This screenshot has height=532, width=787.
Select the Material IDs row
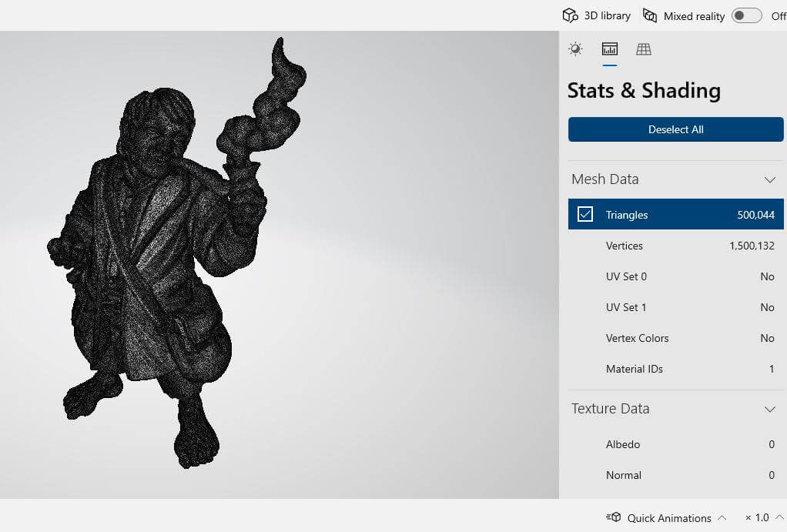pos(675,369)
